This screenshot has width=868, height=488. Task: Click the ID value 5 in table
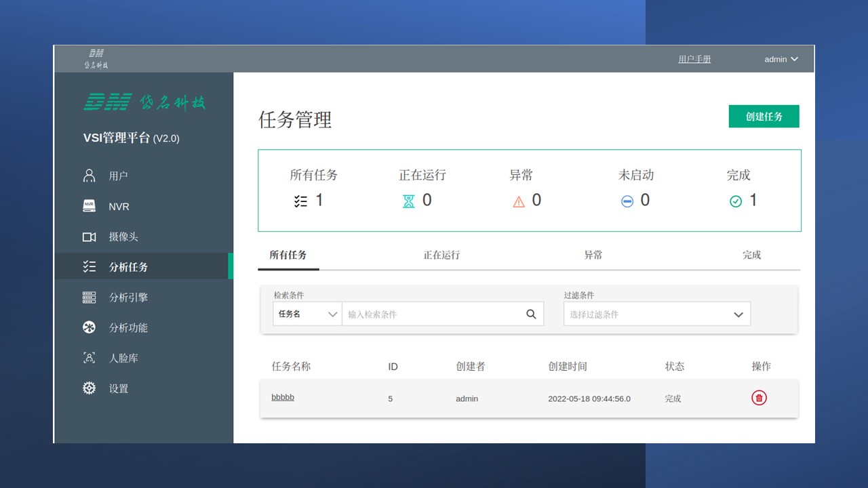tap(391, 399)
